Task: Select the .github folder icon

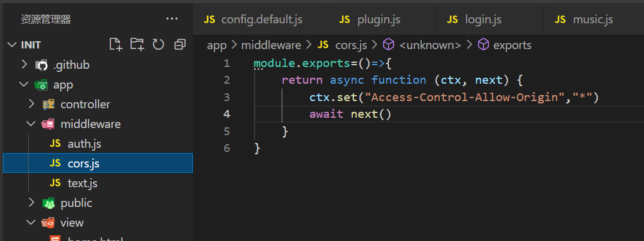Action: [41, 65]
